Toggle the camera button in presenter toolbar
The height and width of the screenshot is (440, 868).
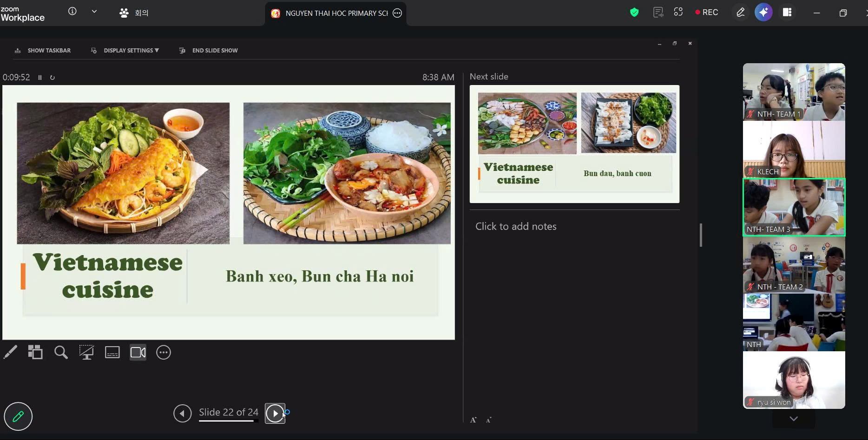(x=138, y=353)
